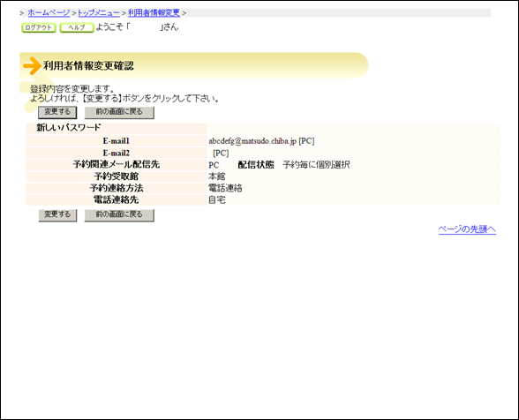Click the 新しいパスワード row label
Screen dimensions: 519x420
point(69,127)
